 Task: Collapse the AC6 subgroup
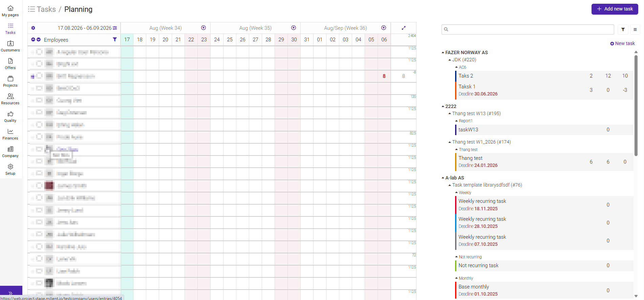(x=456, y=67)
